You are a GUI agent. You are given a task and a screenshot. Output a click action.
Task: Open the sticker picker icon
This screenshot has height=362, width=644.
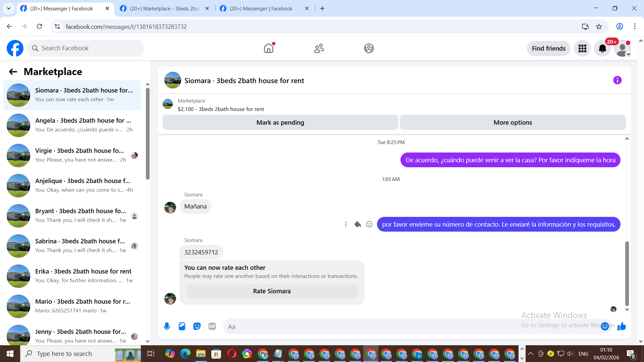197,326
